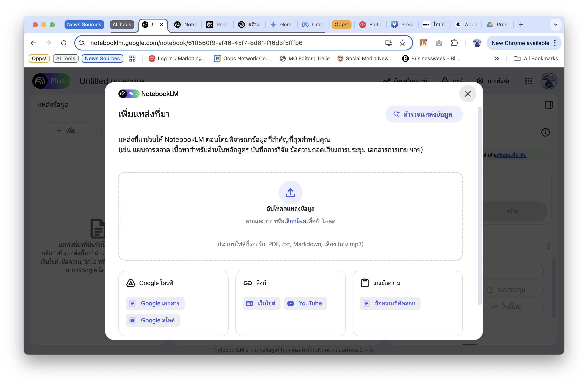Screen dimensions: 588x386
Task: Click the info circle icon
Action: click(x=545, y=133)
